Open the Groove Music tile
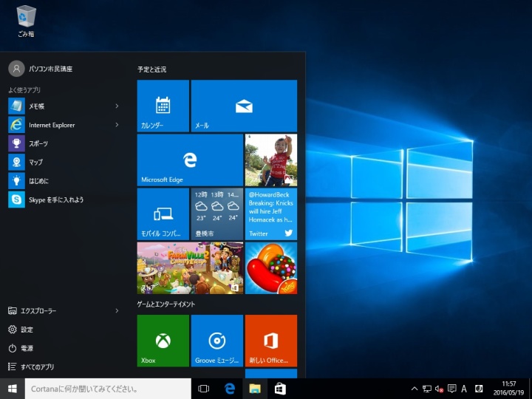The image size is (532, 399). pyautogui.click(x=216, y=341)
